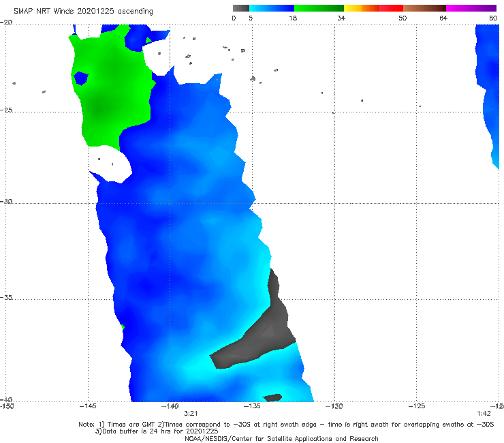This screenshot has width=504, height=443.
Task: Click the note line 'Times are GMT'
Action: 131,425
